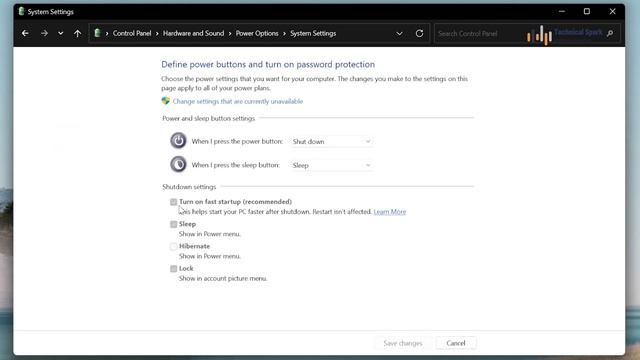Click the forward navigation arrow
640x360 pixels.
click(x=44, y=33)
